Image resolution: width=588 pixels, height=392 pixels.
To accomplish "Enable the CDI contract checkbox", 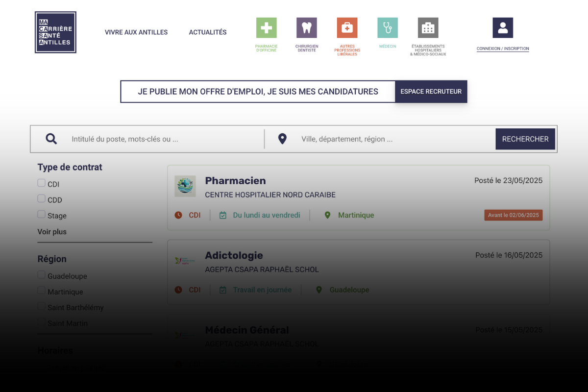I will [x=42, y=183].
